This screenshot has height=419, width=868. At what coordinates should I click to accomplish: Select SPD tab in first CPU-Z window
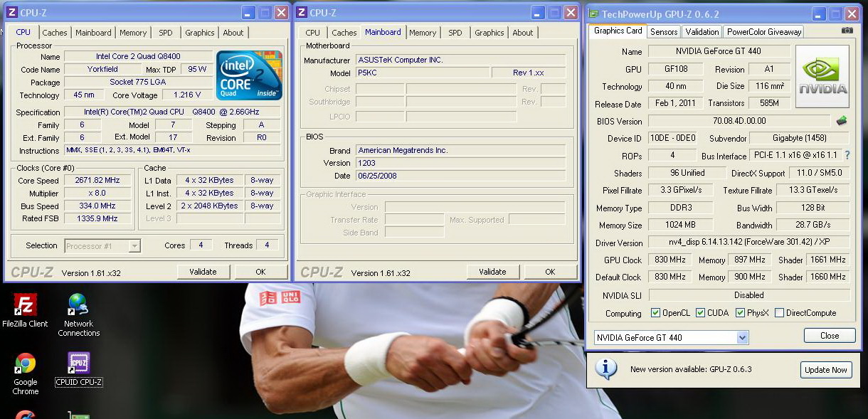(165, 33)
